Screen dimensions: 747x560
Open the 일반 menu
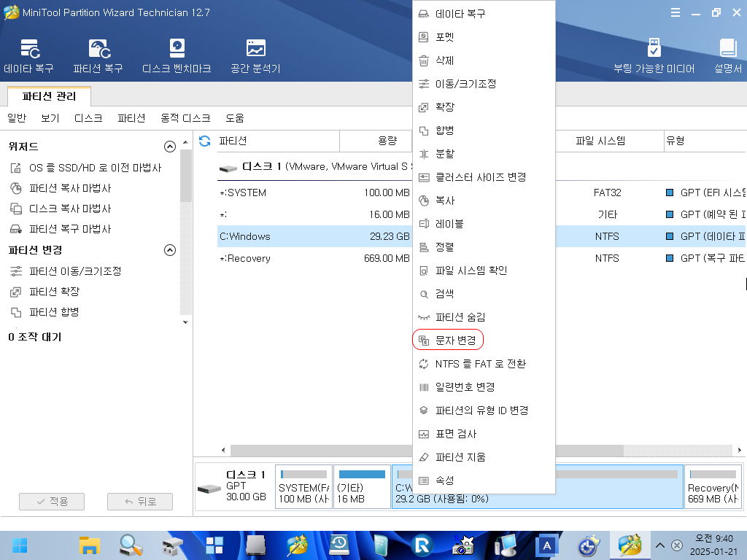click(18, 118)
